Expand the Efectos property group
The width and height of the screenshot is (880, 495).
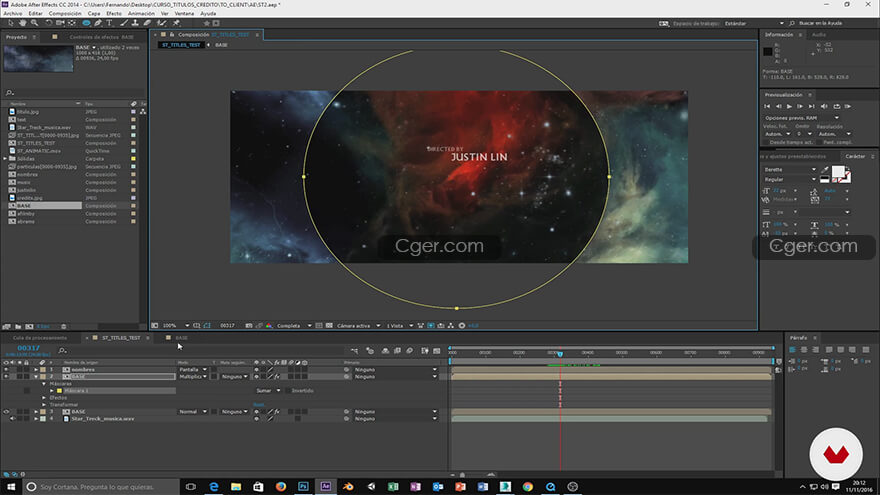pos(44,398)
